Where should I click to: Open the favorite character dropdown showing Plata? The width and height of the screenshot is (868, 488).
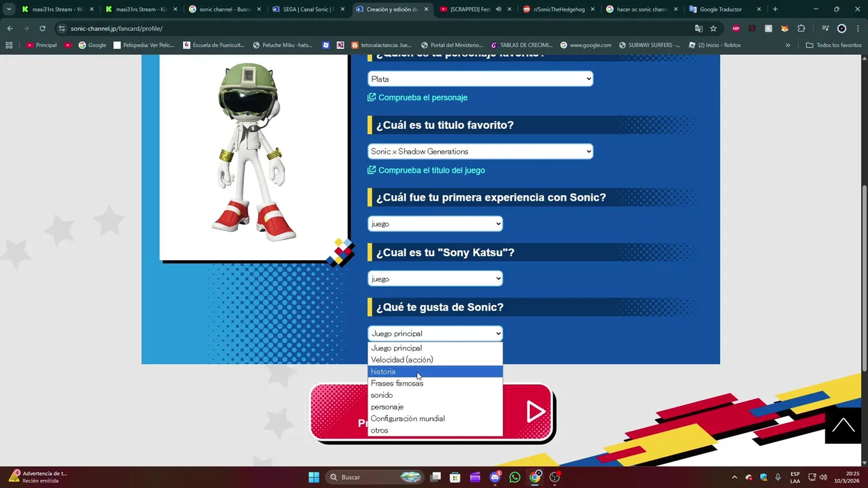click(x=480, y=79)
